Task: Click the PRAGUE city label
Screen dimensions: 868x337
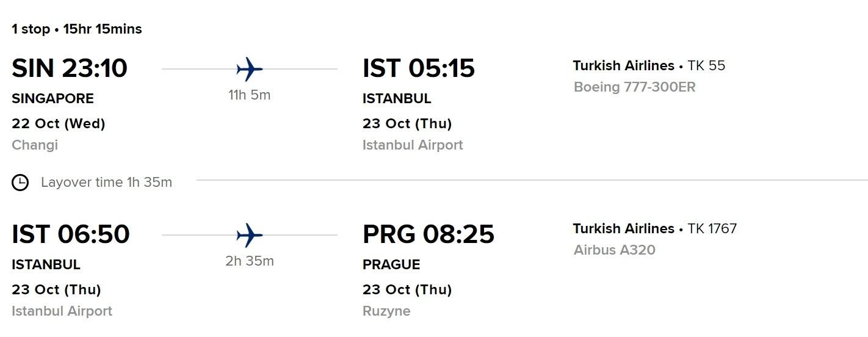Action: click(391, 265)
